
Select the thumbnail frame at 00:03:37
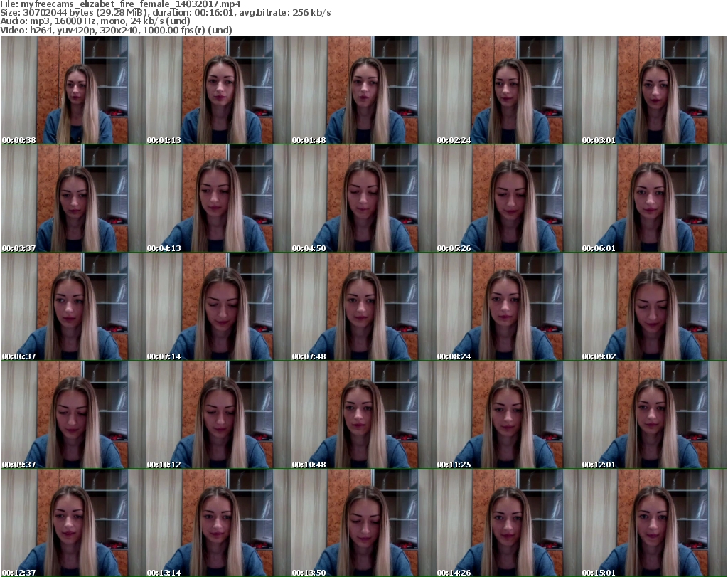73,198
